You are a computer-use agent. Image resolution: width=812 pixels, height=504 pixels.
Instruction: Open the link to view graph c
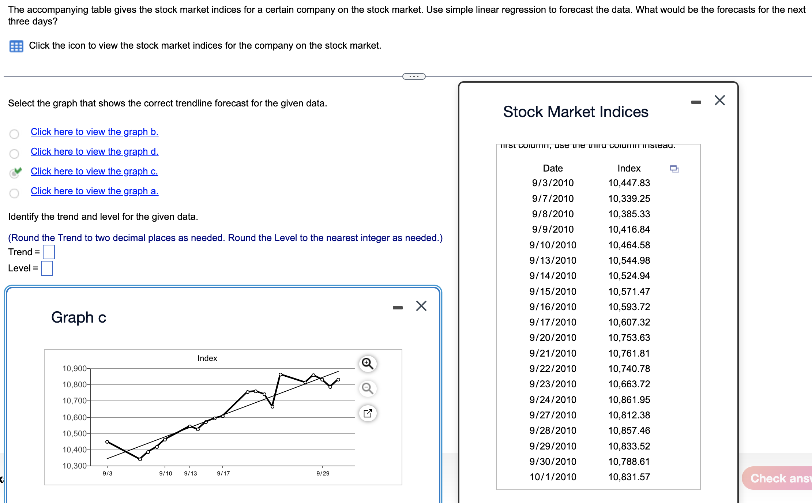[x=94, y=171]
